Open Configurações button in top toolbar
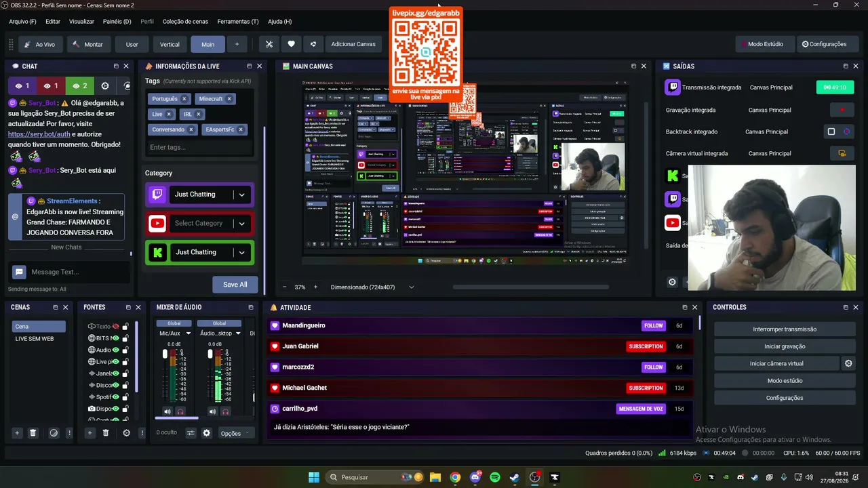The image size is (868, 488). coord(824,44)
